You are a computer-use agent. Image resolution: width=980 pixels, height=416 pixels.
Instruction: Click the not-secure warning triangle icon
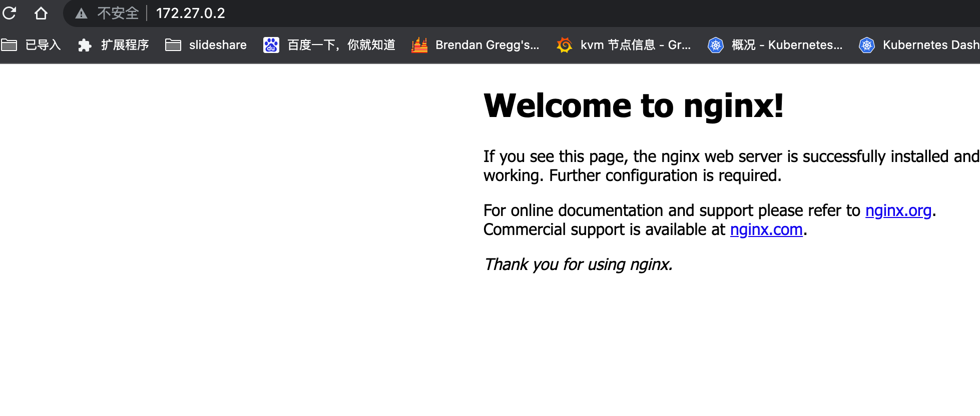(81, 13)
